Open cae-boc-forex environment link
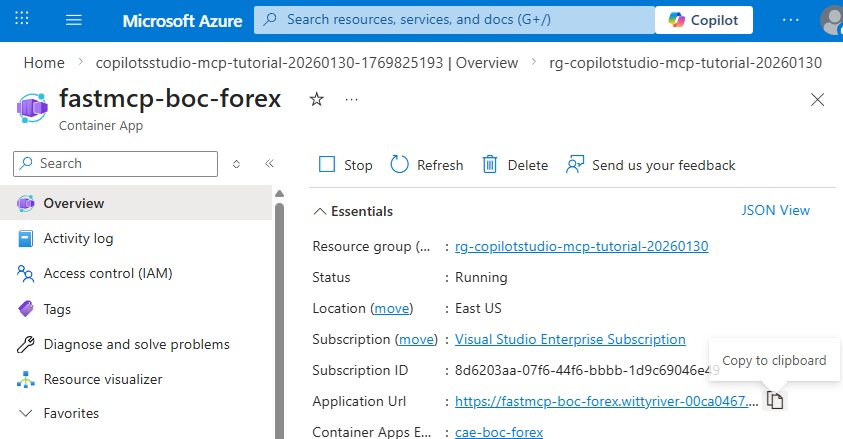 click(x=499, y=432)
